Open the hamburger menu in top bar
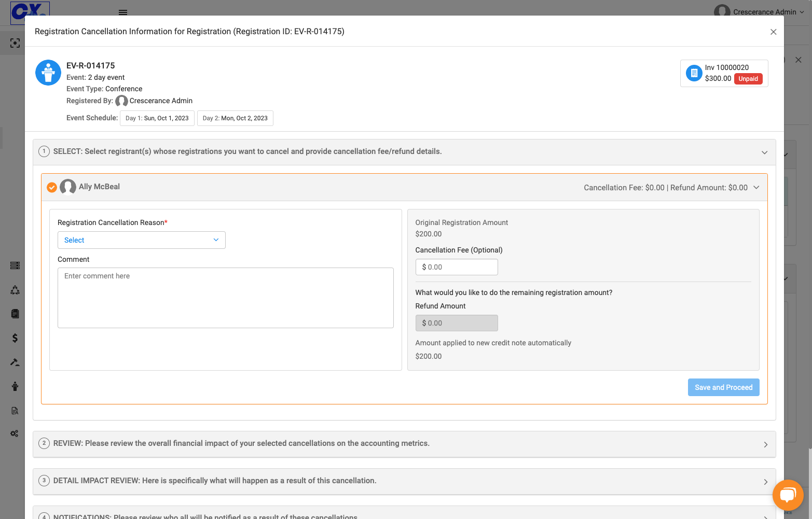Viewport: 812px width, 519px height. pyautogui.click(x=123, y=12)
